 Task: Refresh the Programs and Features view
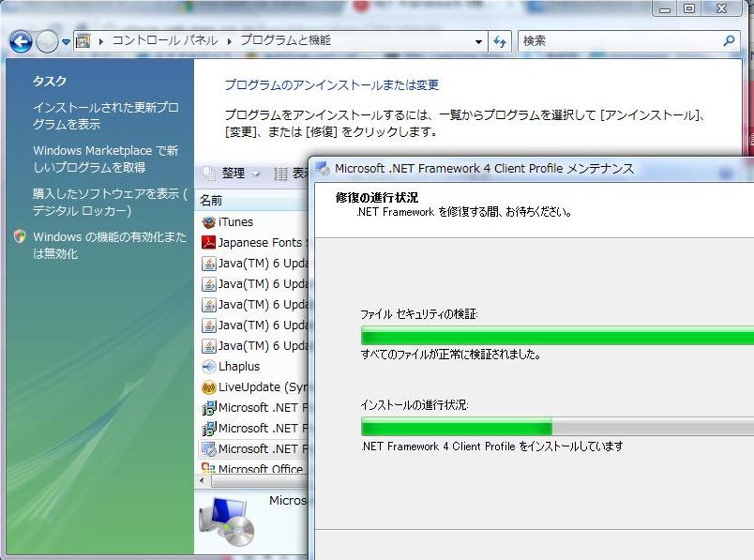click(x=500, y=42)
